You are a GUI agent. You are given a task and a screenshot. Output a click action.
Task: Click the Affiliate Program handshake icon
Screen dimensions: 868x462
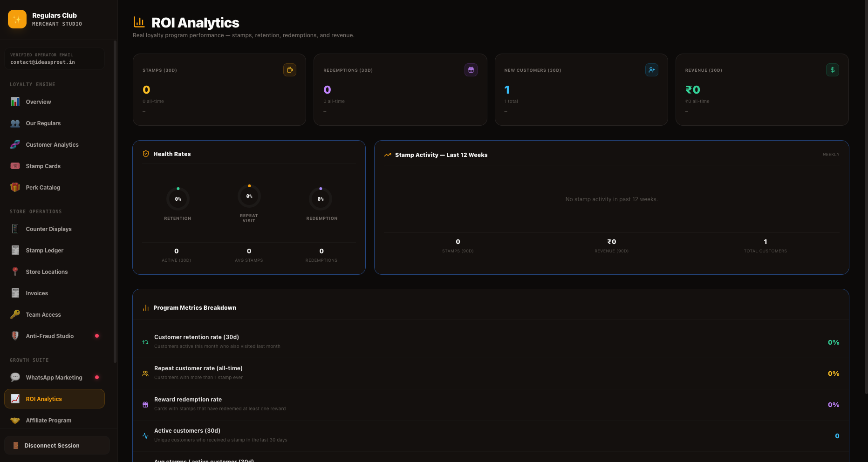click(15, 420)
